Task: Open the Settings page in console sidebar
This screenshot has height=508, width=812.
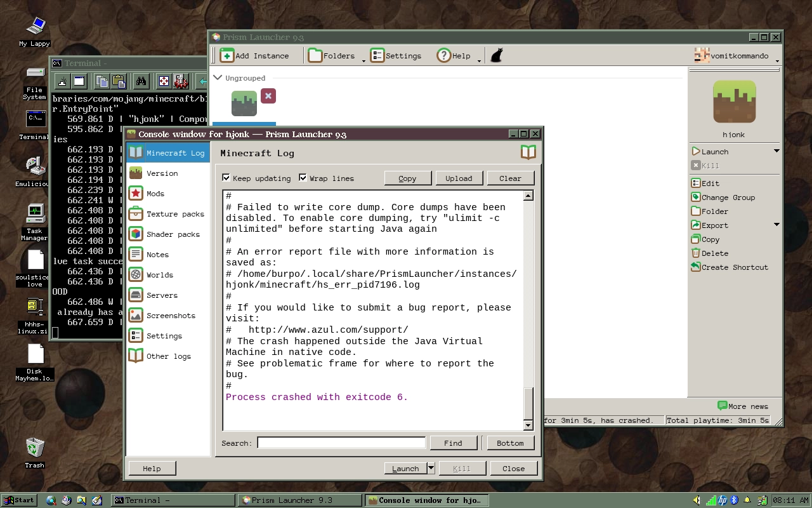Action: click(168, 335)
